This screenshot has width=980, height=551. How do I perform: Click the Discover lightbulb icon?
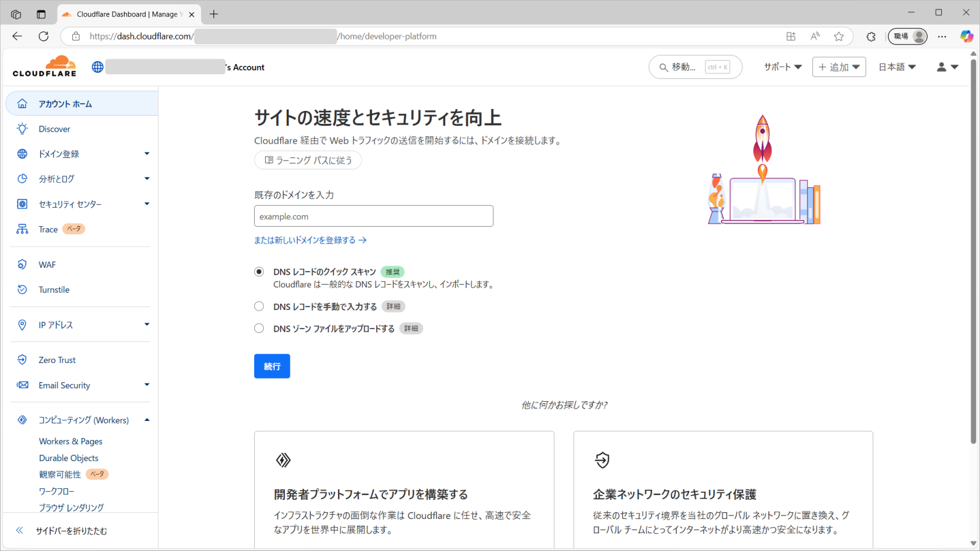(x=22, y=129)
